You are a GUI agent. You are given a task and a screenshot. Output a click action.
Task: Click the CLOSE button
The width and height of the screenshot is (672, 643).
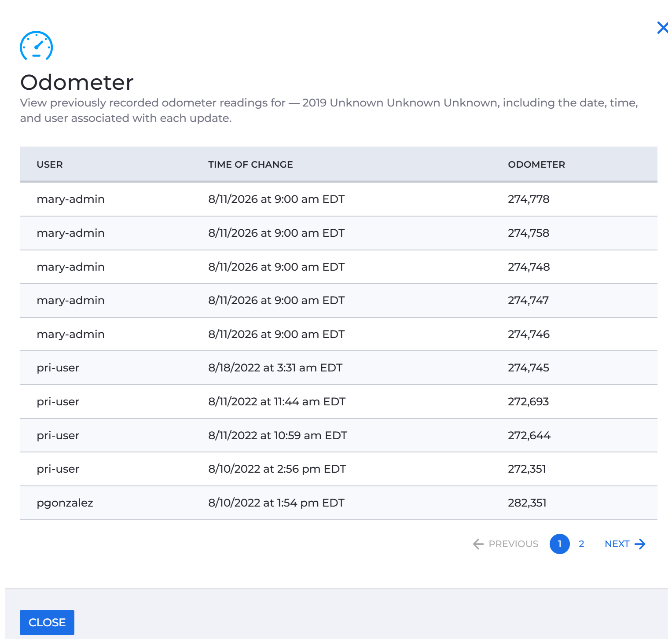pyautogui.click(x=47, y=622)
